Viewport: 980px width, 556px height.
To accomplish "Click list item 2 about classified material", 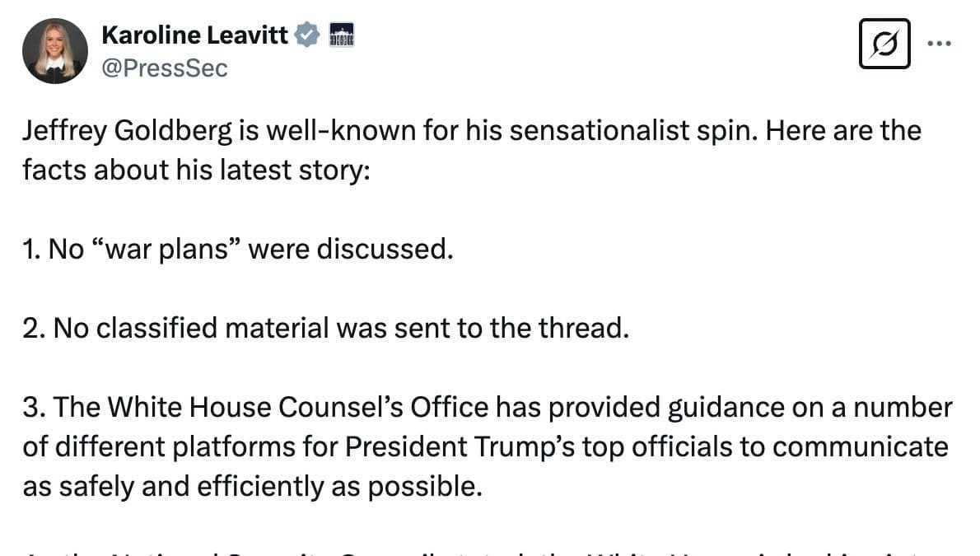I will (x=325, y=327).
